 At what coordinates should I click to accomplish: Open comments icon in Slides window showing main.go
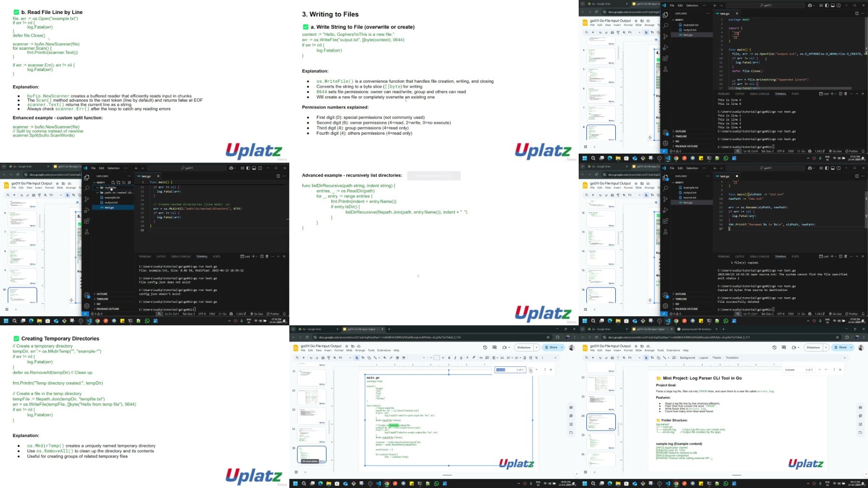tap(494, 348)
